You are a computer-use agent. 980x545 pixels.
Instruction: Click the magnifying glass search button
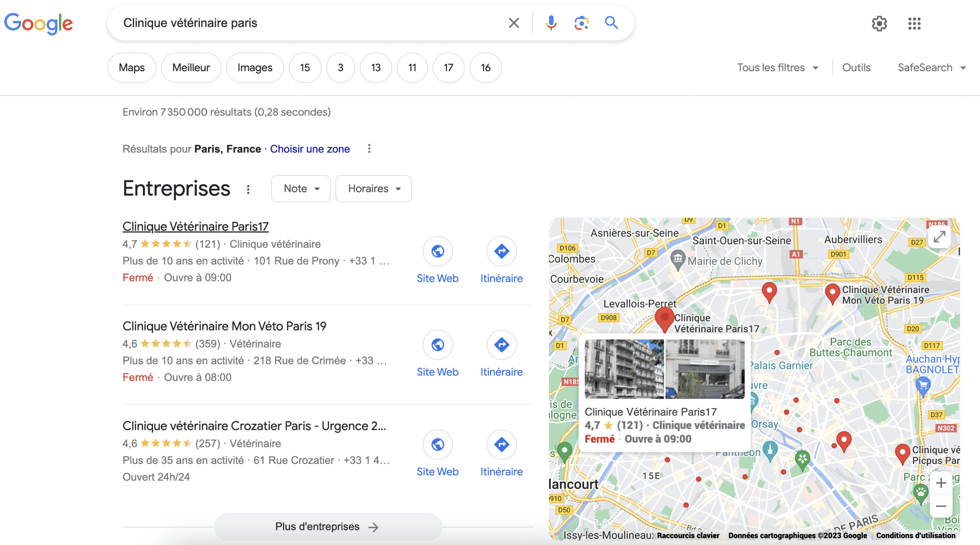point(611,23)
